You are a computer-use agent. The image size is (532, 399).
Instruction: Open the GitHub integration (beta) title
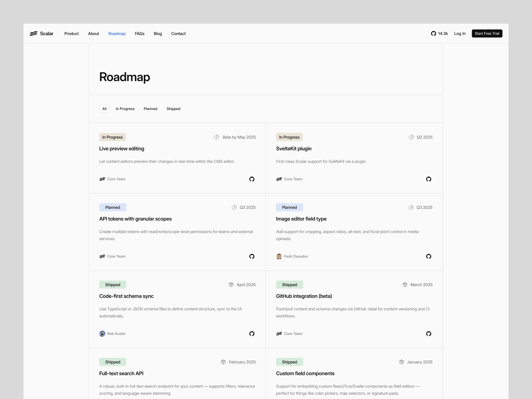[304, 296]
